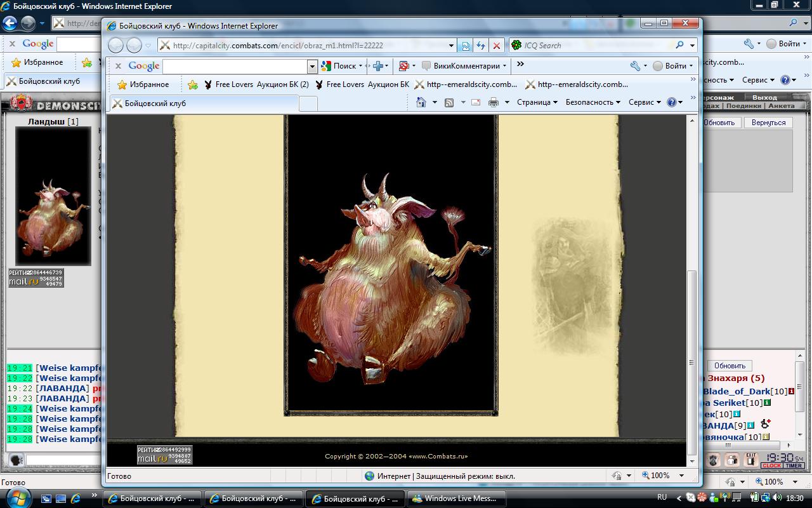Switch game clock to TIMER mode
Image resolution: width=812 pixels, height=508 pixels.
click(794, 465)
